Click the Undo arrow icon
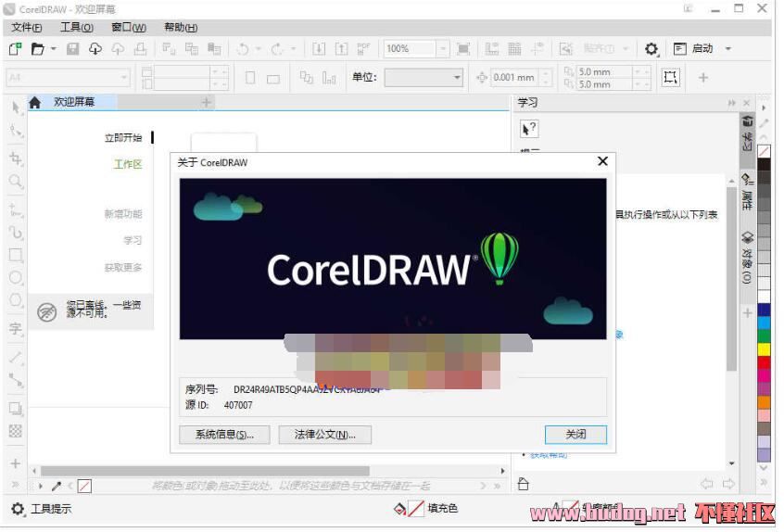Screen dimensions: 784x532 (243, 48)
